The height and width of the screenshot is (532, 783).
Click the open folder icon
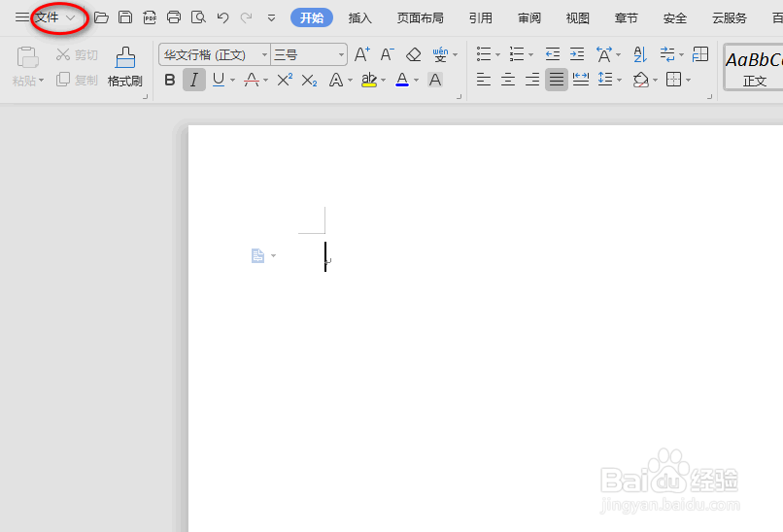tap(101, 18)
